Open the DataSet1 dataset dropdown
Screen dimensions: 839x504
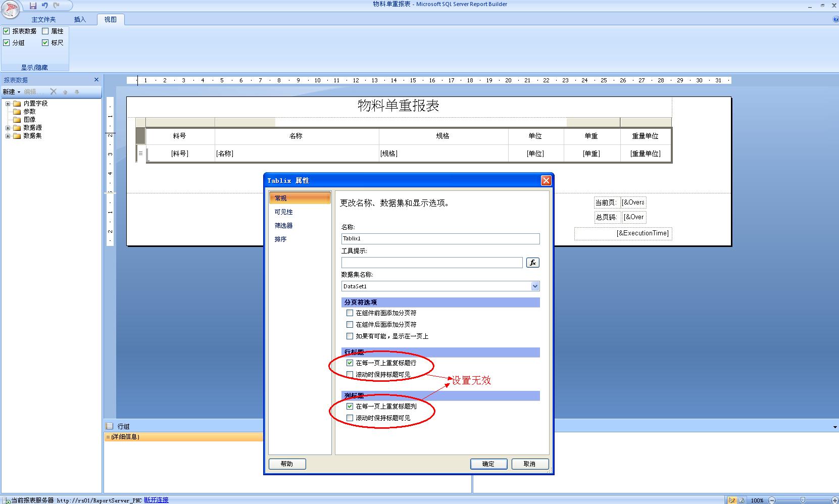[x=534, y=286]
